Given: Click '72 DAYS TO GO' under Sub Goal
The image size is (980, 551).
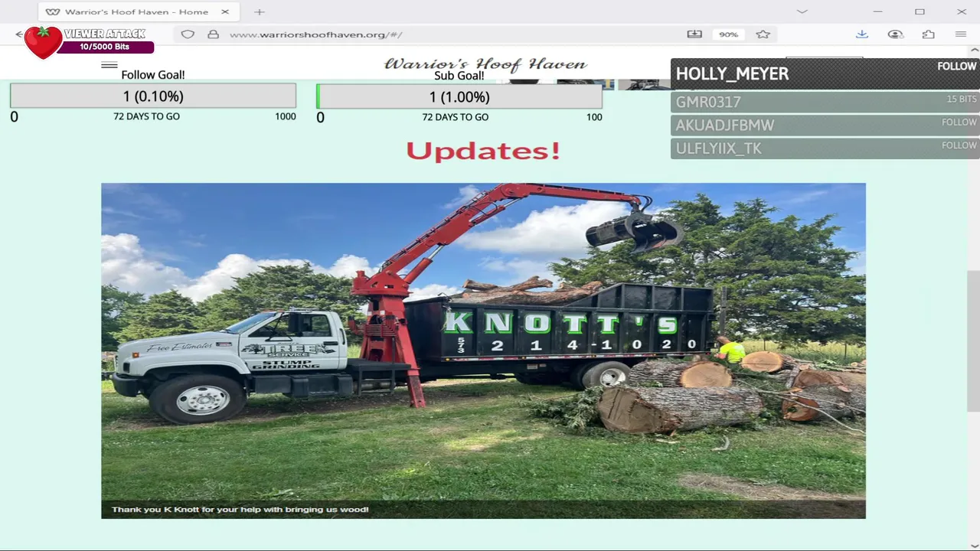Looking at the screenshot, I should coord(455,117).
